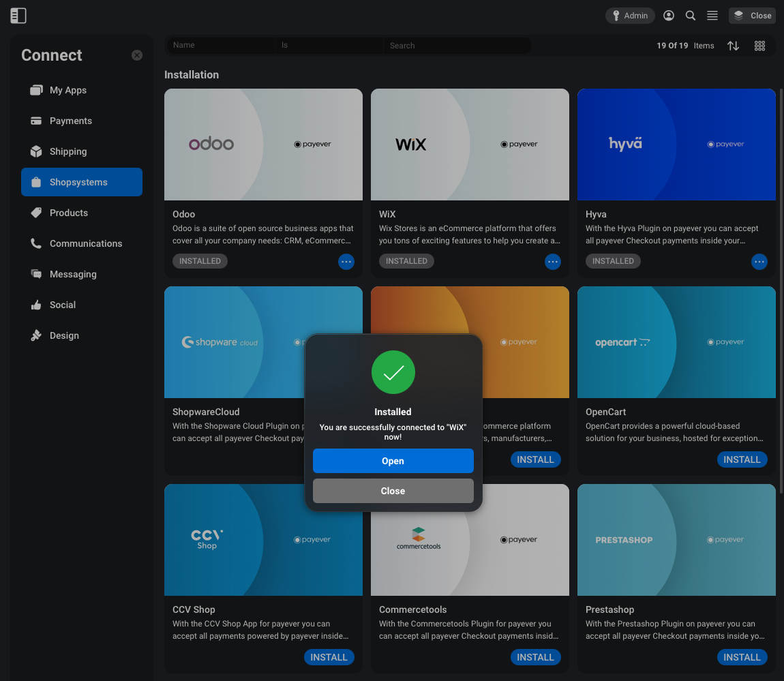Click the Shipping box icon

point(36,151)
